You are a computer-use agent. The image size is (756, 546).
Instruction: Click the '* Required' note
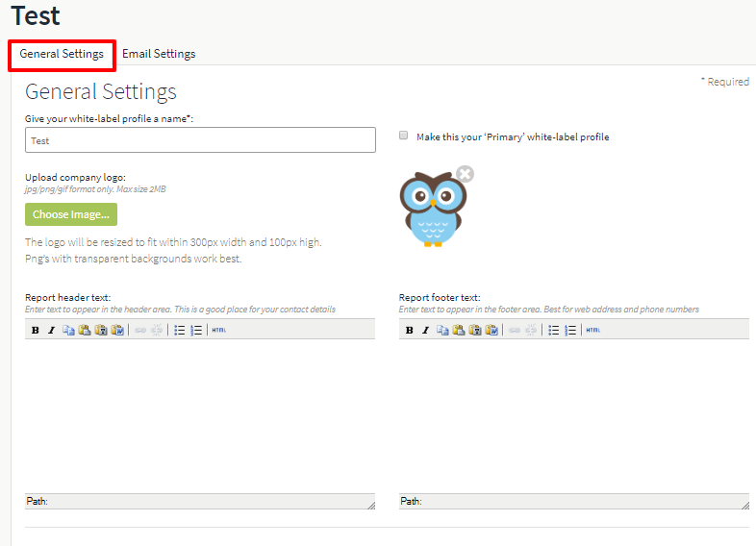tap(725, 82)
